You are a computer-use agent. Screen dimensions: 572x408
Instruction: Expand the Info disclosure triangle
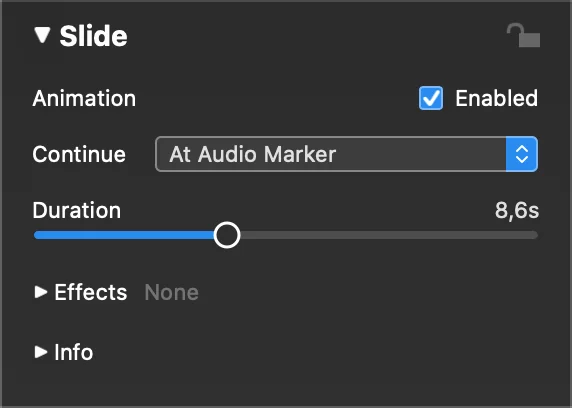(x=41, y=351)
